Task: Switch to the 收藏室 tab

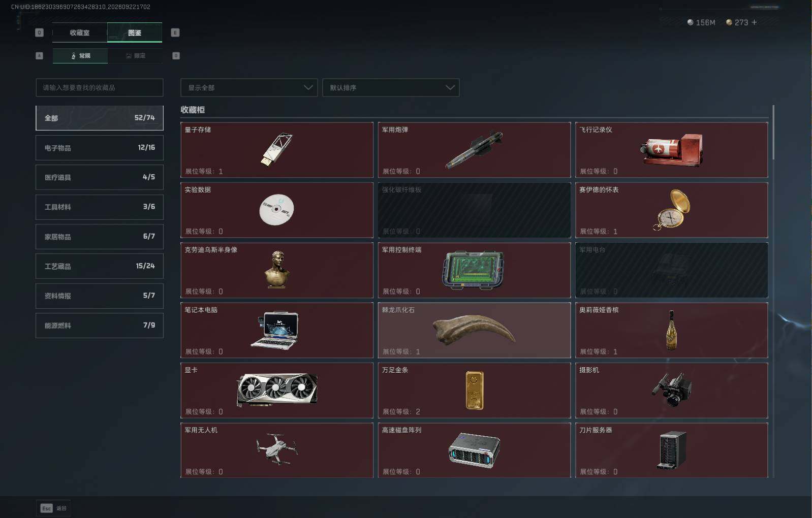Action: tap(80, 33)
